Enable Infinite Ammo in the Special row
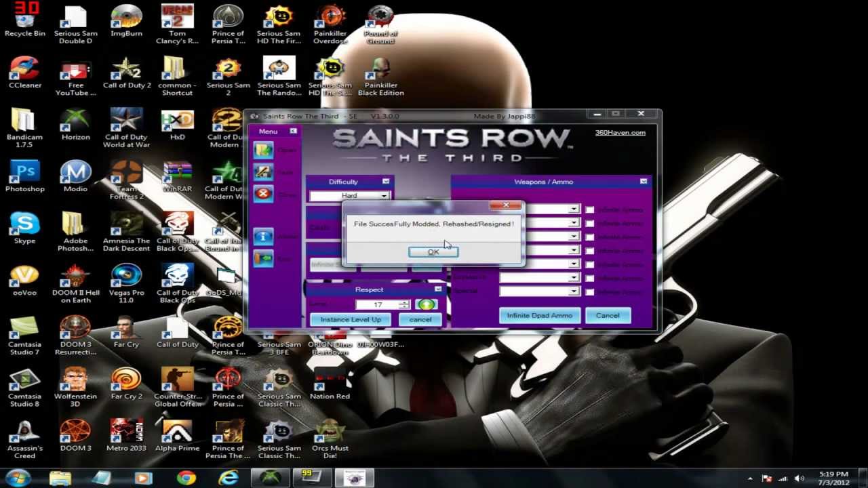The width and height of the screenshot is (868, 488). (x=590, y=291)
